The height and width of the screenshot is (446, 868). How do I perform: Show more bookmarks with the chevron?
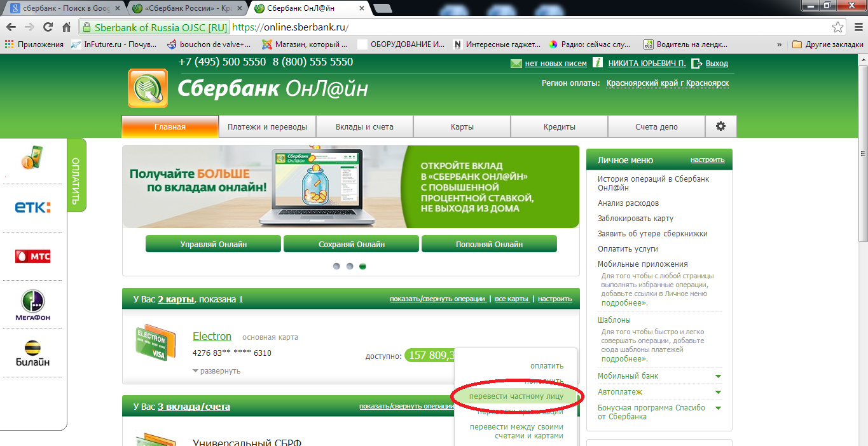780,44
